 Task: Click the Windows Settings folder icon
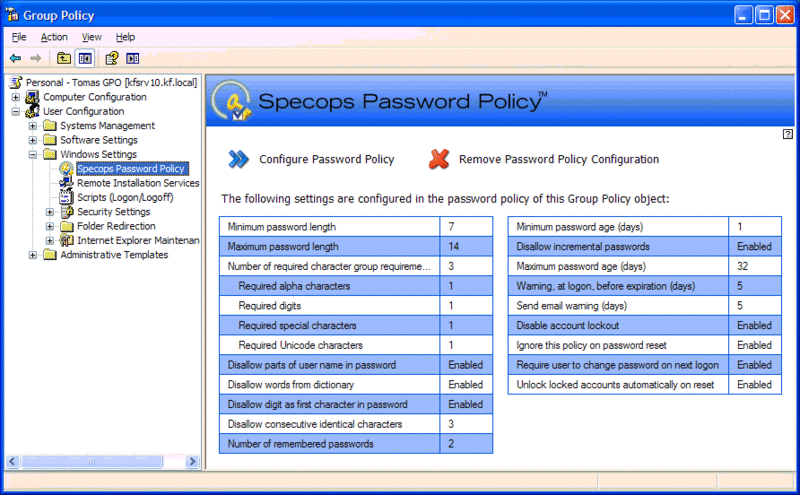[50, 154]
